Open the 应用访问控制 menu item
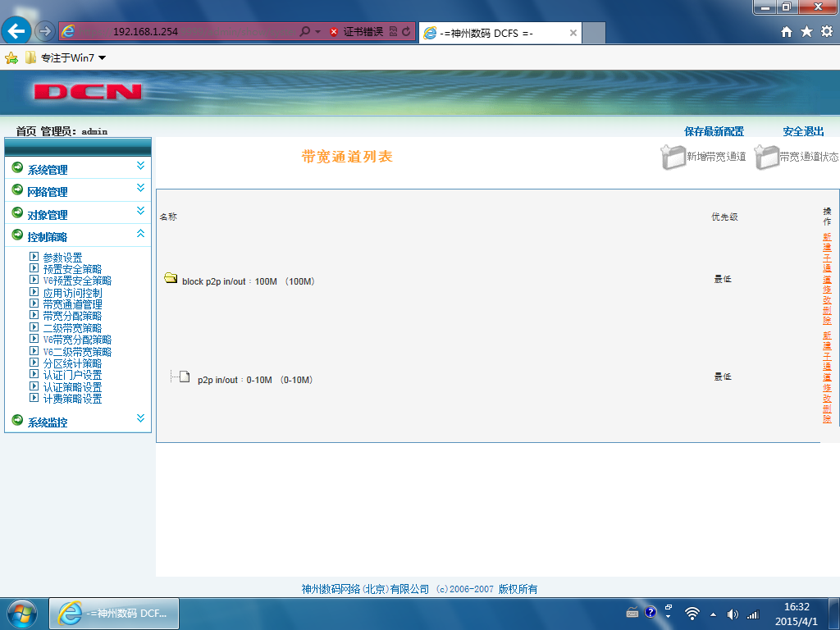 click(x=72, y=293)
